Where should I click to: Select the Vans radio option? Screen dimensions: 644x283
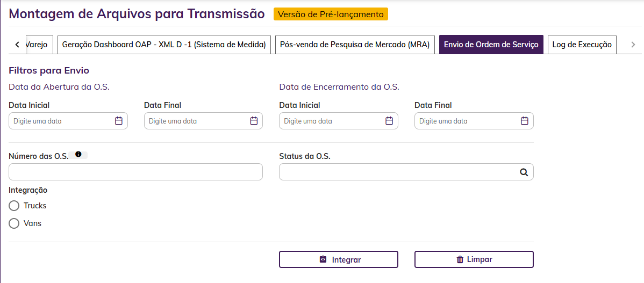14,223
